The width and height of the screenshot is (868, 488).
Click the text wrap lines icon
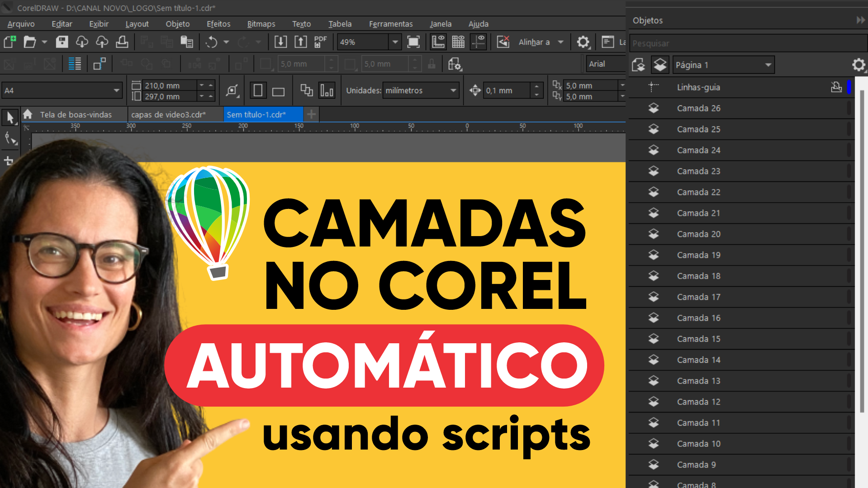pos(75,64)
